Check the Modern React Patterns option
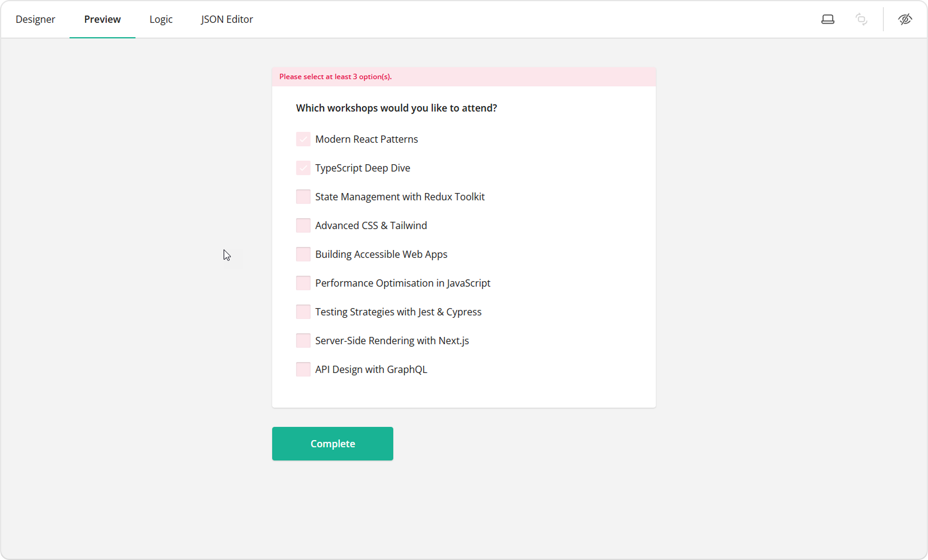Viewport: 928px width, 560px height. [x=303, y=139]
